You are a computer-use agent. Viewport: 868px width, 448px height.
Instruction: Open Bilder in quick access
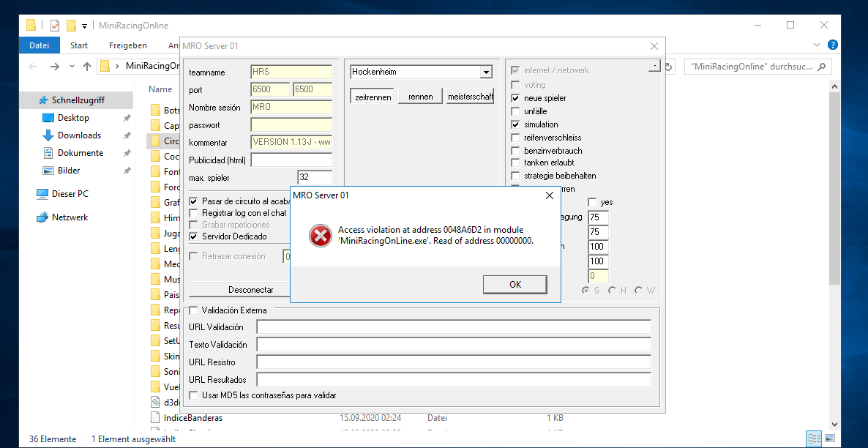(69, 171)
